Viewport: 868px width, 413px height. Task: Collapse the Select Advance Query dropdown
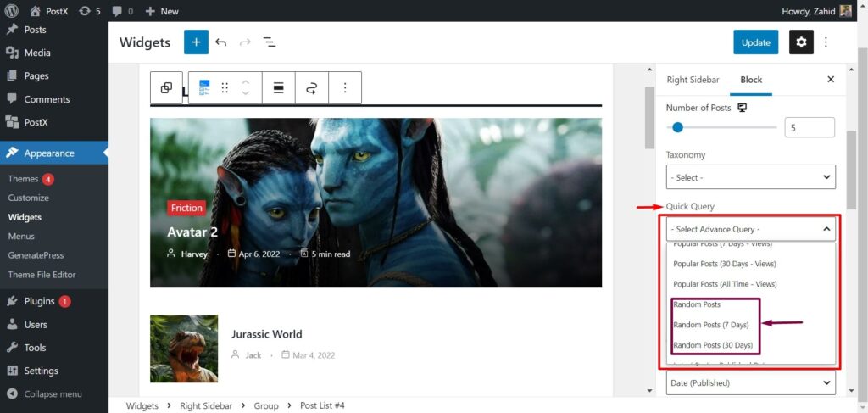[751, 229]
